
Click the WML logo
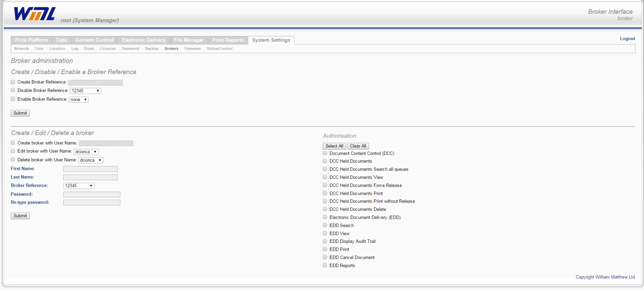[35, 14]
